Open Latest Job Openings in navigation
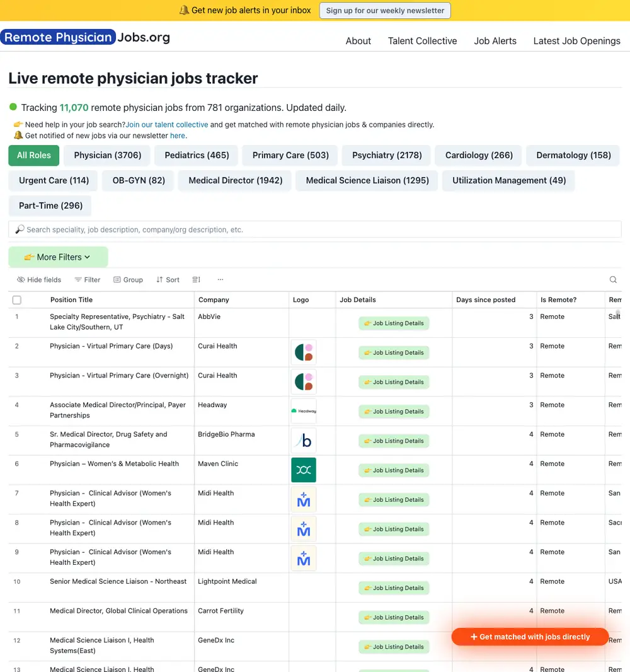The width and height of the screenshot is (630, 672). [x=576, y=41]
